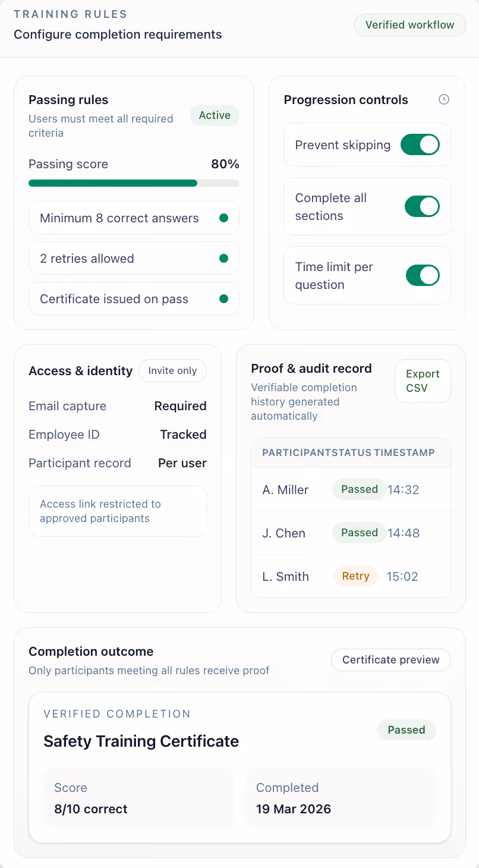Click the 'Invite only' pill in Access & identity
This screenshot has width=479, height=868.
click(x=172, y=370)
